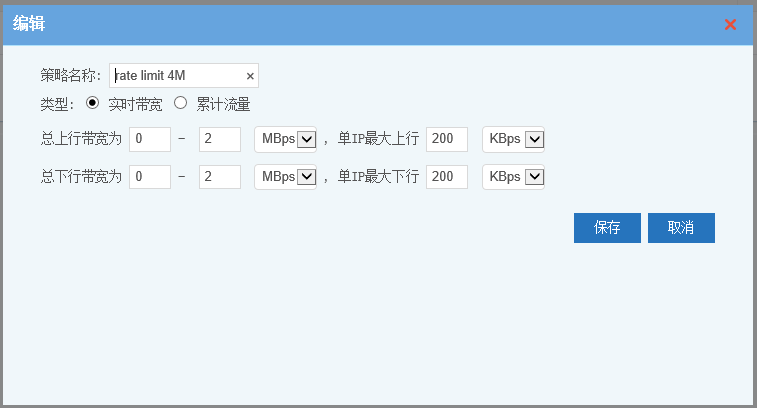Click the downlink minimum bandwidth field

[x=150, y=177]
